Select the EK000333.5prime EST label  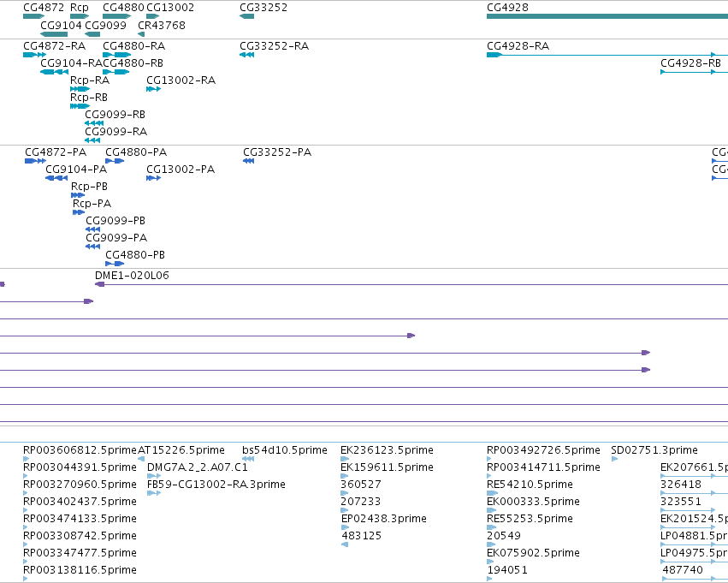(533, 502)
